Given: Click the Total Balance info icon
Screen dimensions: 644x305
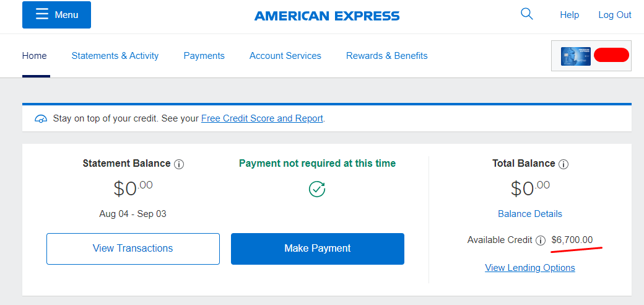Looking at the screenshot, I should pyautogui.click(x=563, y=164).
